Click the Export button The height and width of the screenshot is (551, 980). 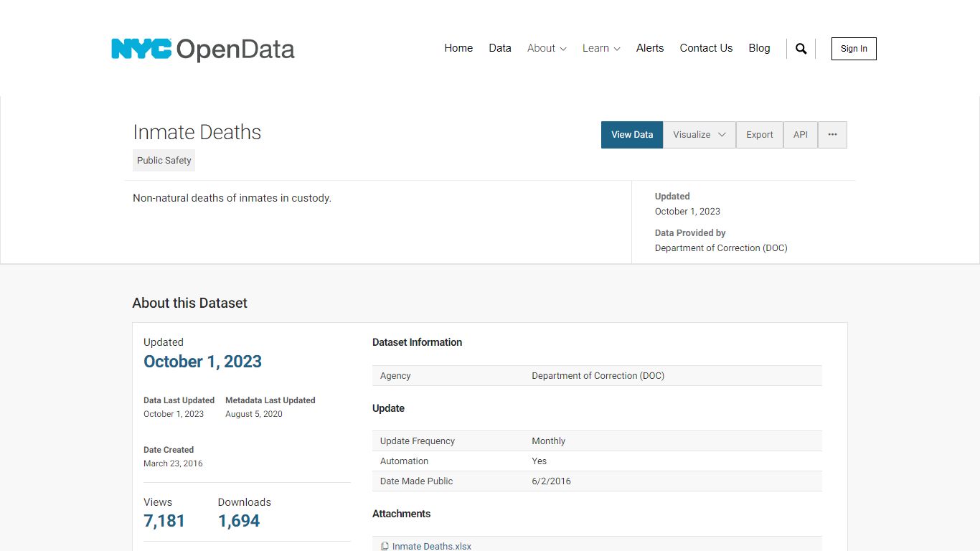[x=760, y=135]
